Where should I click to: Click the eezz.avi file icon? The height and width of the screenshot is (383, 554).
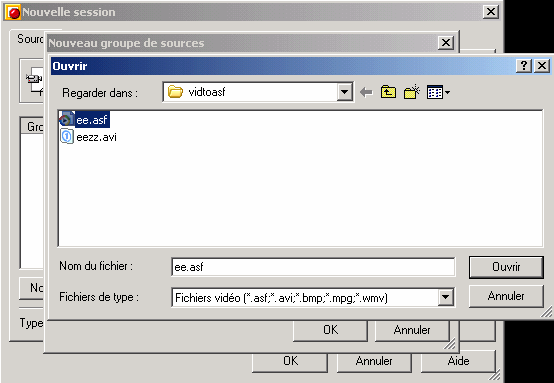coord(67,137)
